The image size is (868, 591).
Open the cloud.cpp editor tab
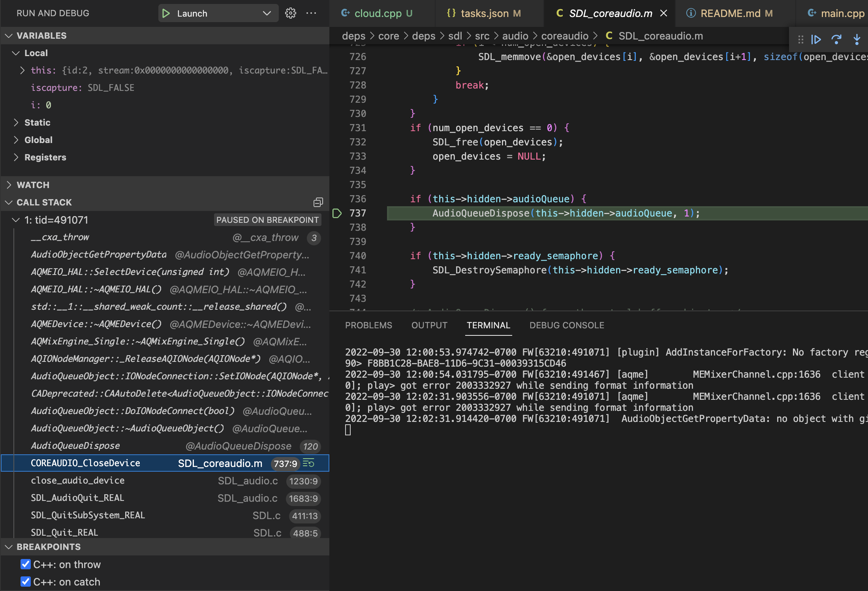click(378, 13)
